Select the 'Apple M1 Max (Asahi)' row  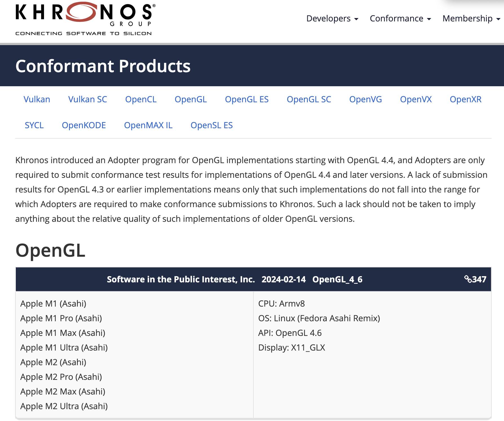pos(63,333)
